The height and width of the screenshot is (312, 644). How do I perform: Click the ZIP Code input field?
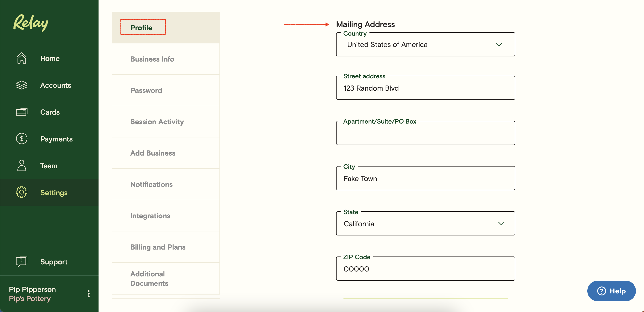point(425,269)
